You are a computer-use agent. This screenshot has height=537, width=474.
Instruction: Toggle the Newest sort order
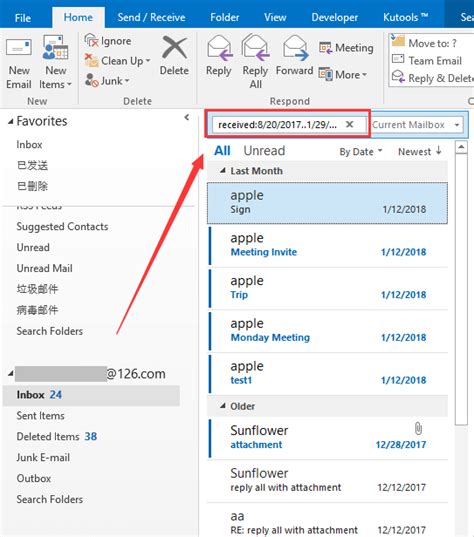(x=420, y=151)
